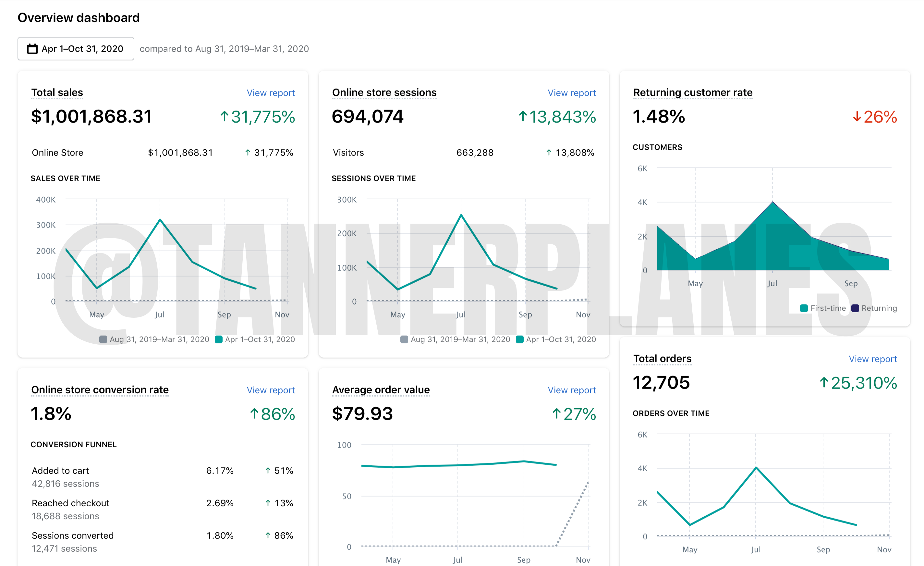Click the July peak on Sales over time chart
The image size is (924, 566).
tap(160, 219)
